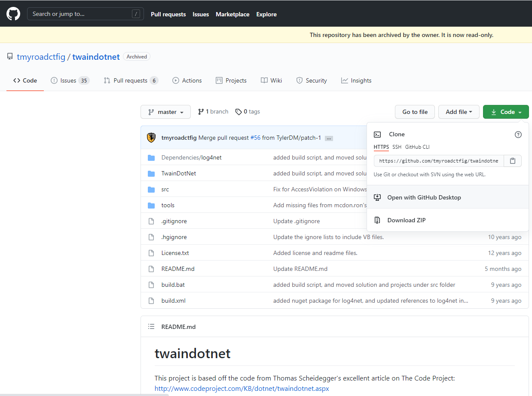The width and height of the screenshot is (532, 396).
Task: Focus the Search or jump to field
Action: click(86, 14)
